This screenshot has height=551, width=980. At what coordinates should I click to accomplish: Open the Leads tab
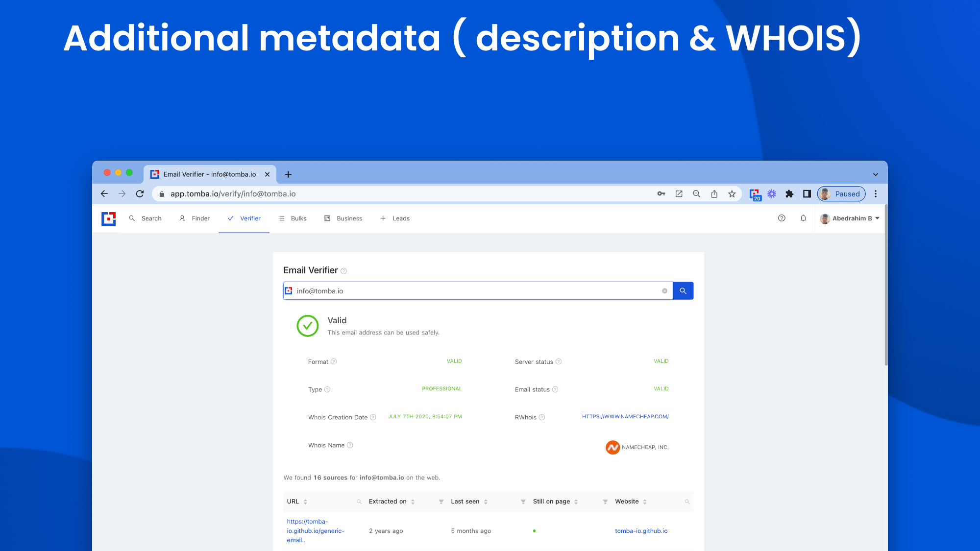tap(395, 218)
